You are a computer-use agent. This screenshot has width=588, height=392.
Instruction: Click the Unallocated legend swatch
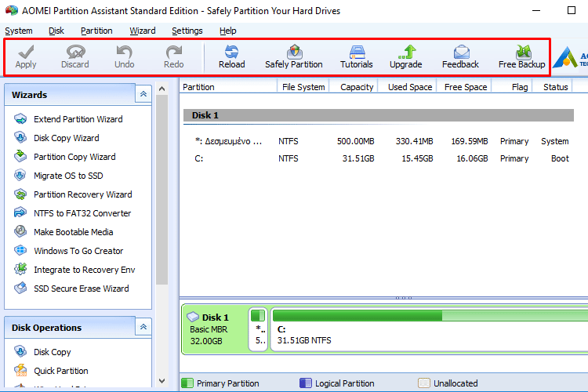coord(423,383)
